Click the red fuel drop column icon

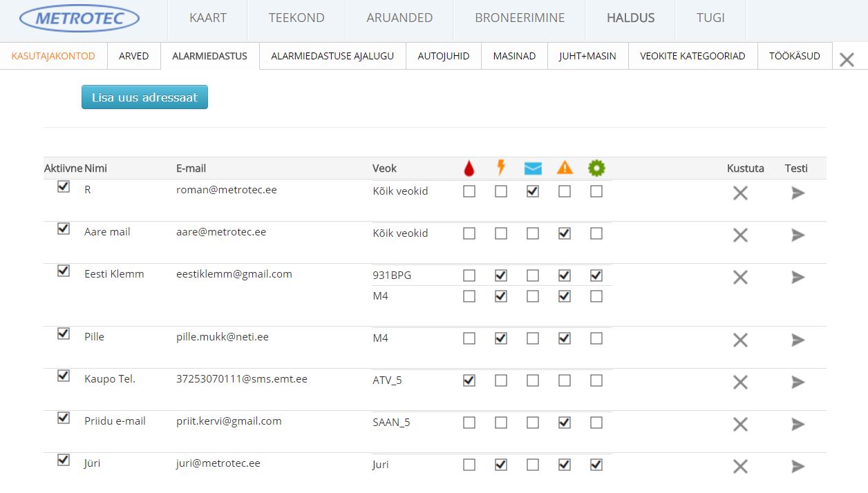click(x=469, y=168)
